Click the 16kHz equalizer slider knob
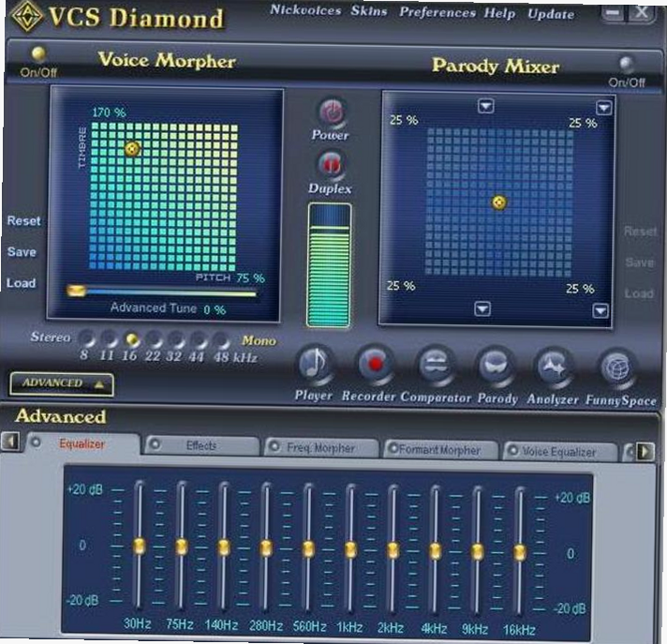The image size is (667, 644). click(519, 553)
